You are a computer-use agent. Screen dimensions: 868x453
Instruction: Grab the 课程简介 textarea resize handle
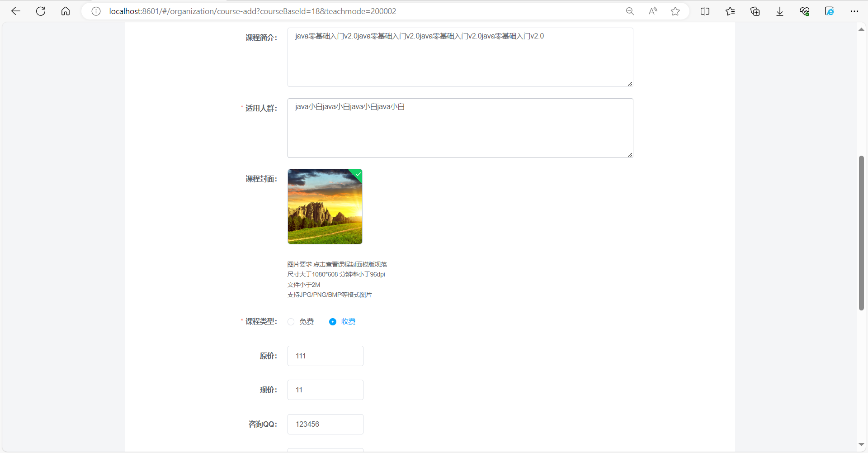tap(630, 84)
